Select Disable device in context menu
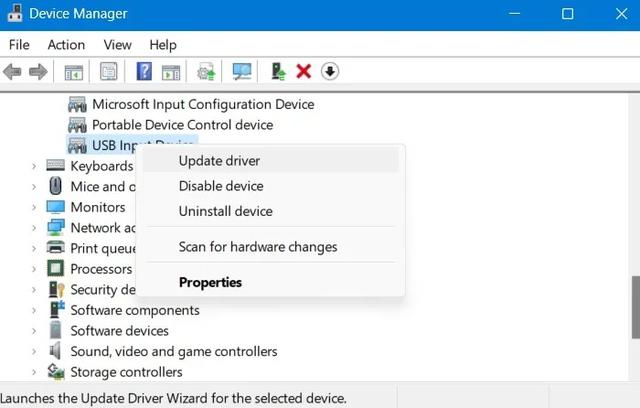Screen dimensions: 640x408 (x=221, y=186)
